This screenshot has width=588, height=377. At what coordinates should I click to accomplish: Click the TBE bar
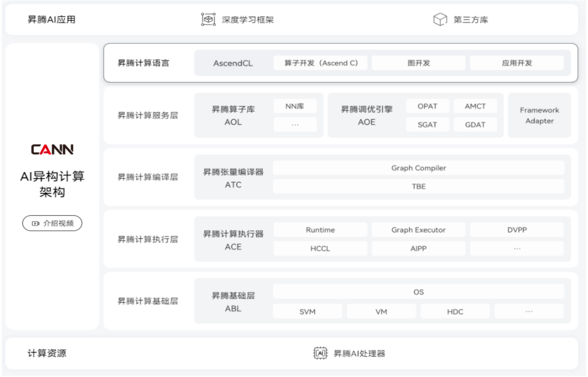(x=418, y=186)
